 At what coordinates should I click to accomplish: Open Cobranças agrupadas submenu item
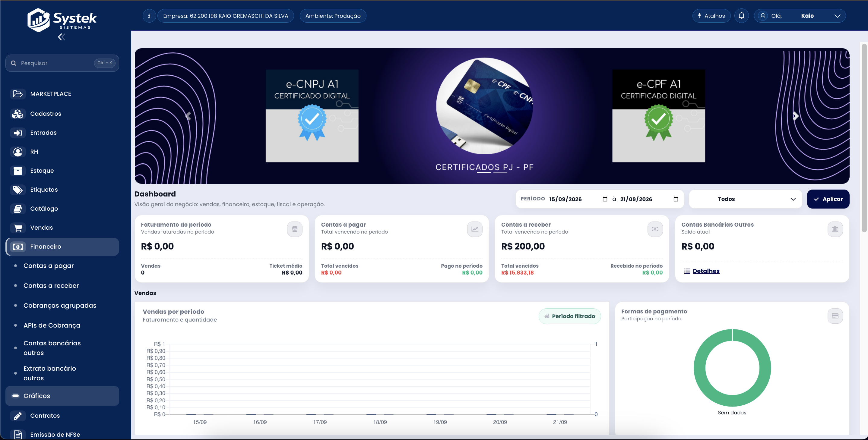(x=60, y=306)
